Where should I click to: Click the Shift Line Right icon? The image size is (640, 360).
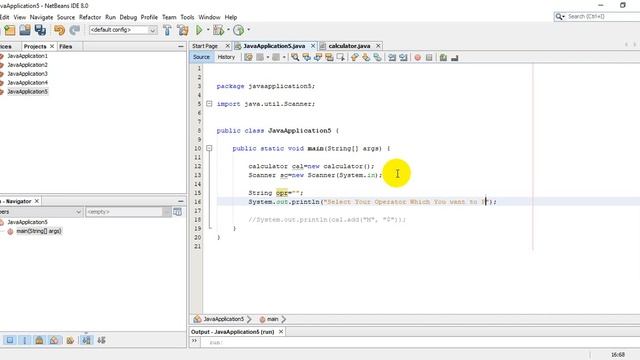(403, 58)
